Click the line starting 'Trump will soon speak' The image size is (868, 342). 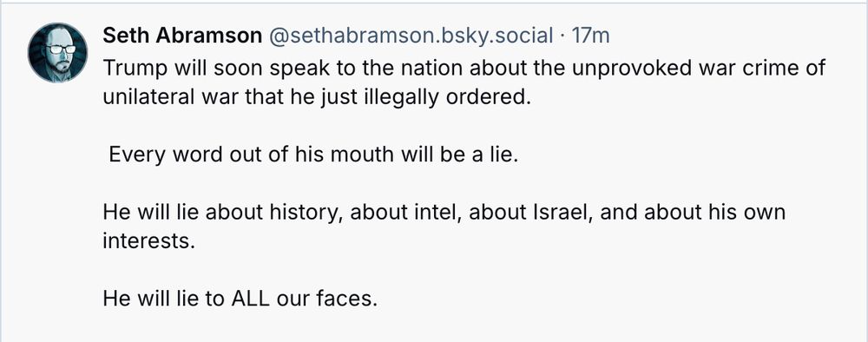[464, 69]
